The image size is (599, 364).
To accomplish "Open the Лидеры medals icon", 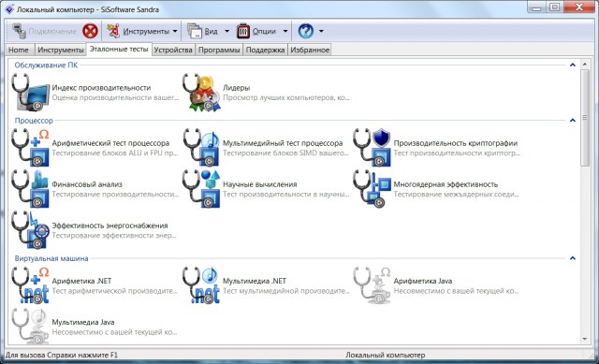I will click(201, 92).
